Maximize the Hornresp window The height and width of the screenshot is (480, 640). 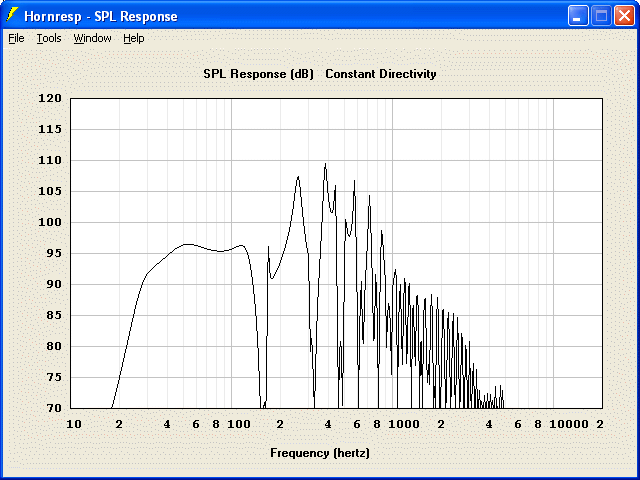601,16
